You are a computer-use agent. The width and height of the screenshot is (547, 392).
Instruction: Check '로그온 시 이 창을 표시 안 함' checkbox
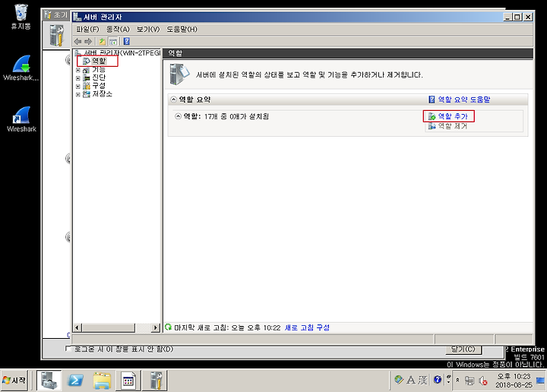tap(68, 349)
